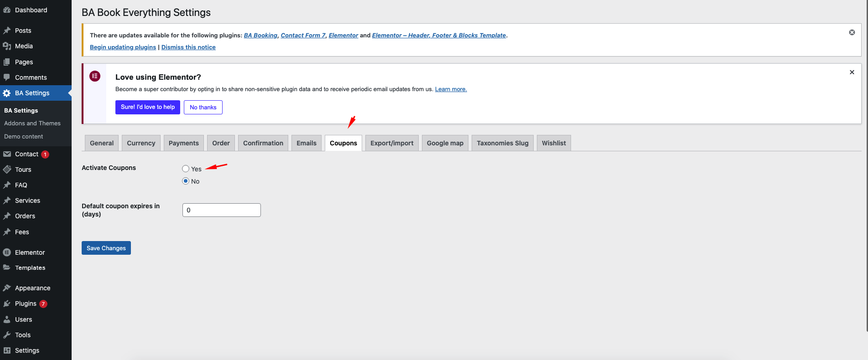Click the No thanks button

pos(203,107)
